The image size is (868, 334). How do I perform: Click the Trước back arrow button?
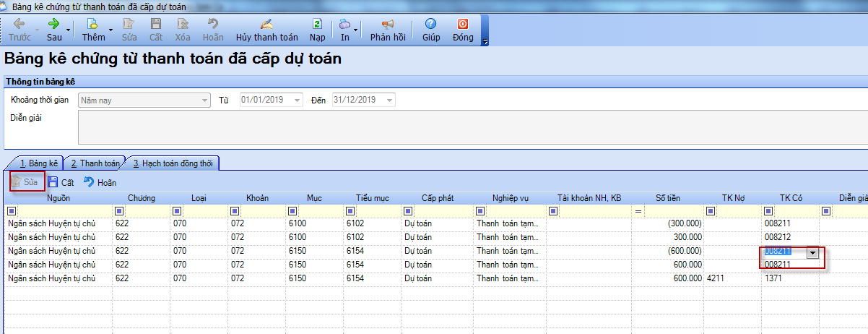tap(19, 30)
